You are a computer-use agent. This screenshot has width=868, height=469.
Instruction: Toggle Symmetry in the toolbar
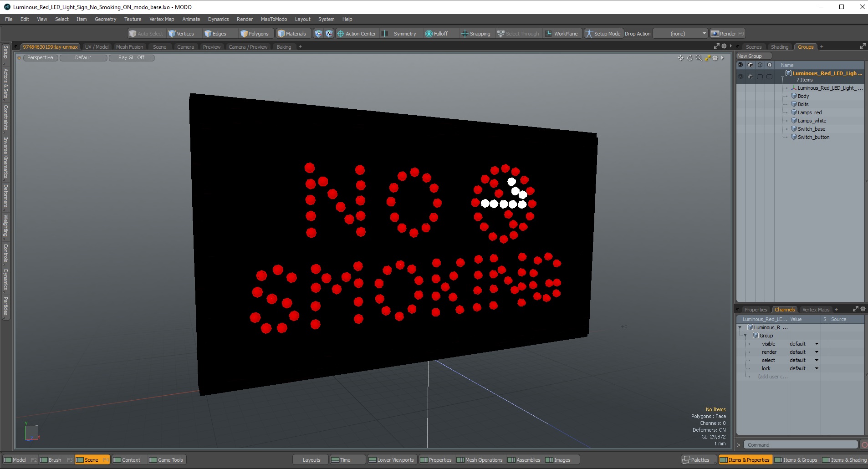[399, 34]
